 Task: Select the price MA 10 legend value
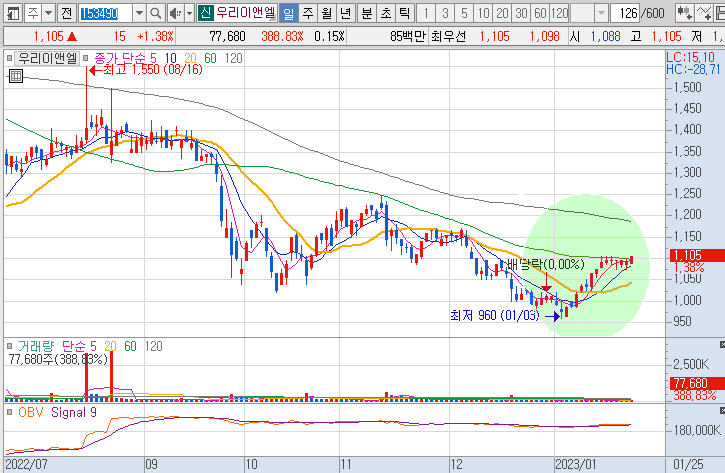pyautogui.click(x=171, y=58)
